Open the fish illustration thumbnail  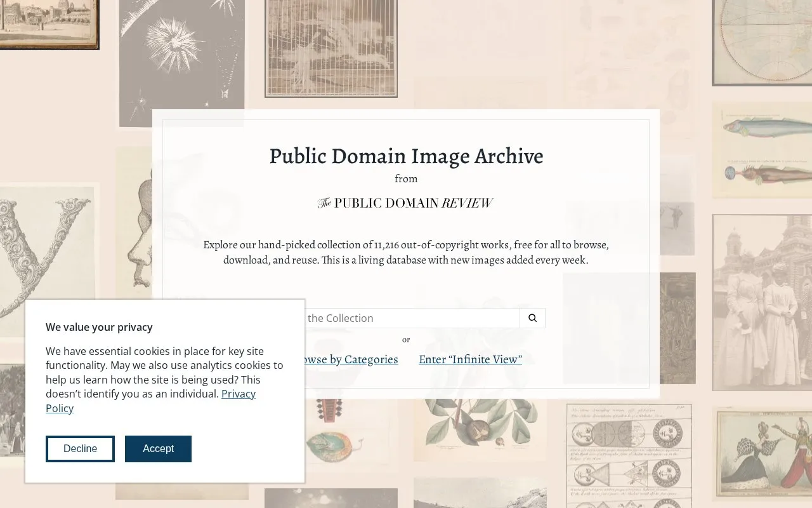762,150
